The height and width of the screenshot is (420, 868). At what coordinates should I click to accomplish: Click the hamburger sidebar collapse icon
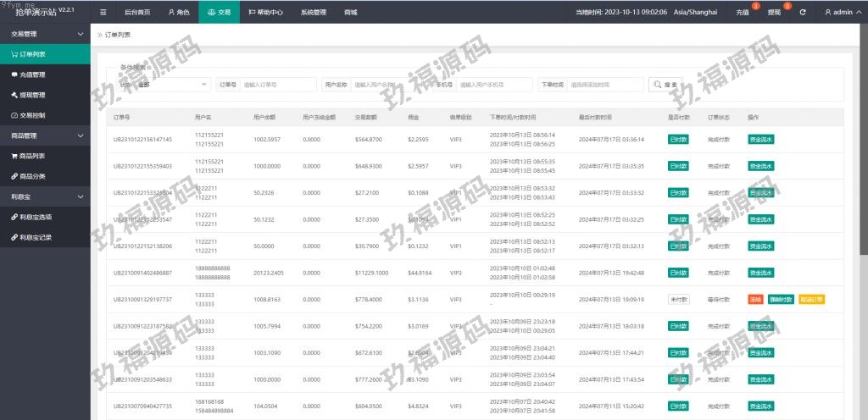tap(103, 13)
